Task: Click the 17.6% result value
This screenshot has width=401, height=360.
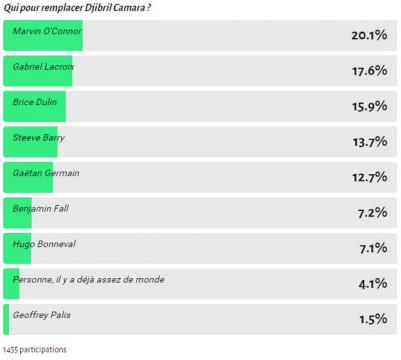Action: pyautogui.click(x=370, y=71)
